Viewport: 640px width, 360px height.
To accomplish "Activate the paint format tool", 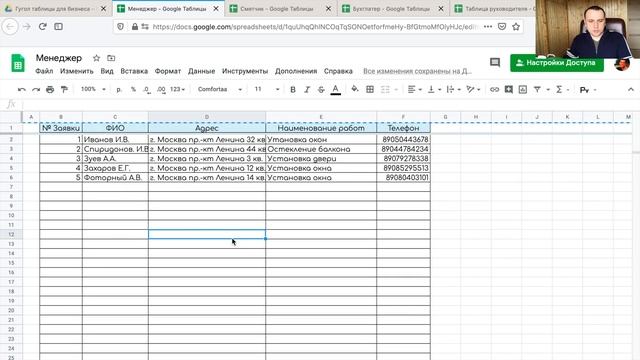I will point(64,89).
